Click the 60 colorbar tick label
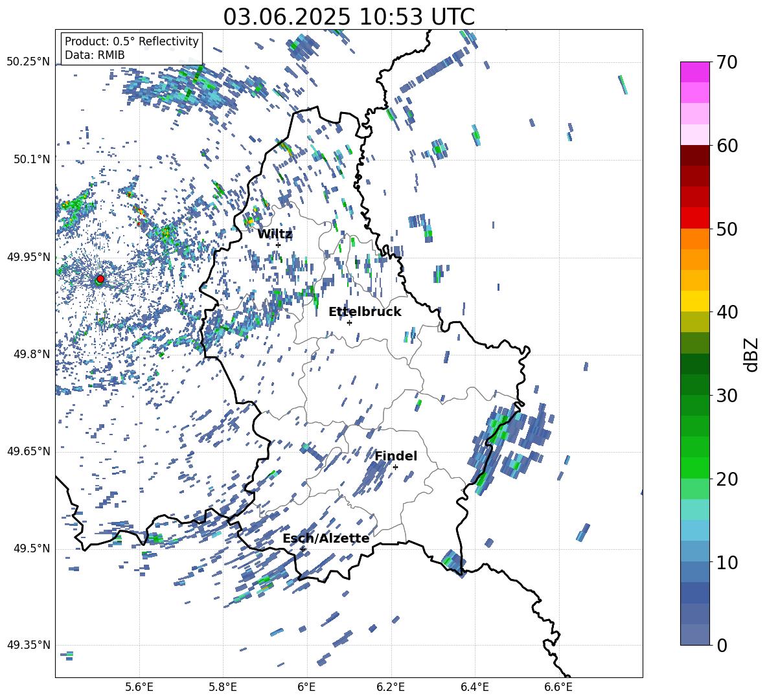 pyautogui.click(x=727, y=146)
